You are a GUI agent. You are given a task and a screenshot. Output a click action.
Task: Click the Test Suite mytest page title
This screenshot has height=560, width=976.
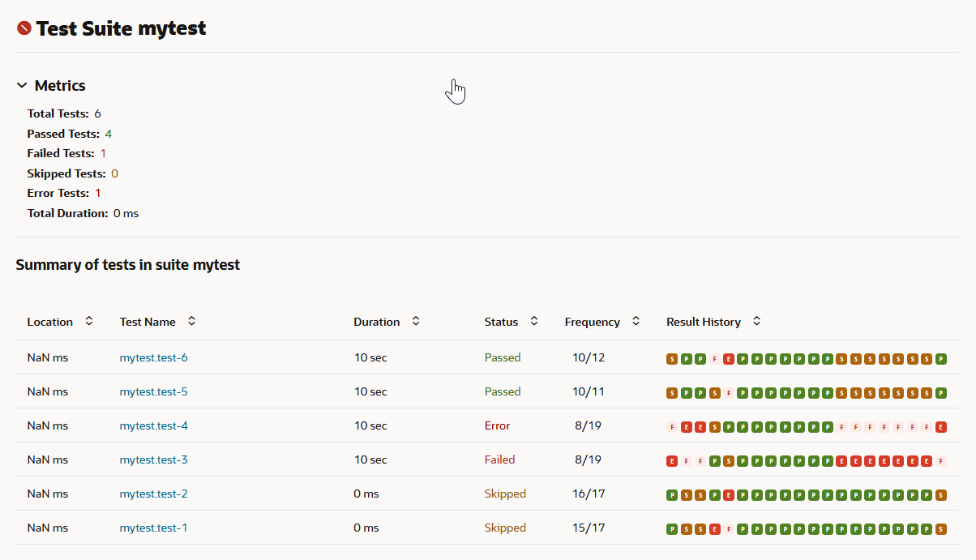[122, 28]
